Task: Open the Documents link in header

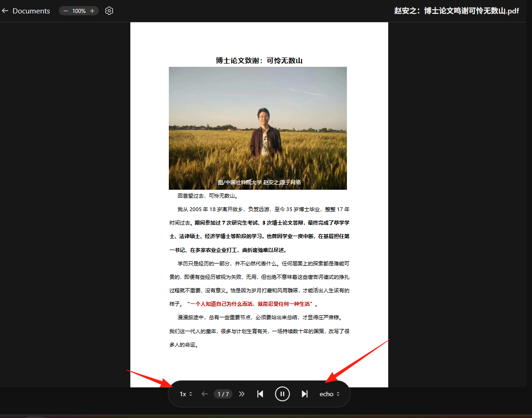Action: pos(31,11)
